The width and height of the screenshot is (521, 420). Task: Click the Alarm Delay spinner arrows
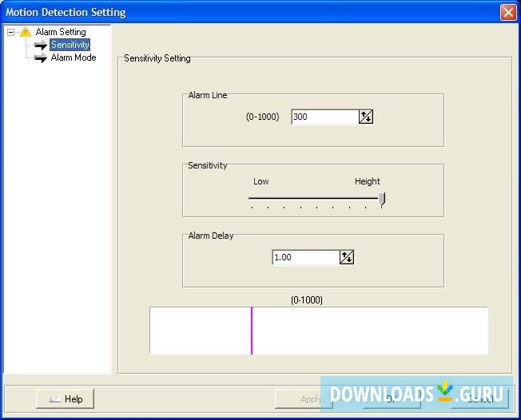pyautogui.click(x=347, y=257)
